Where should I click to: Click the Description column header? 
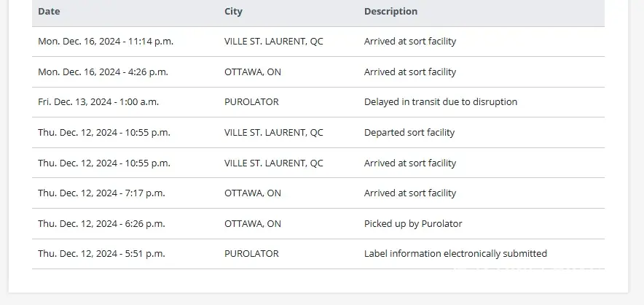(x=390, y=12)
